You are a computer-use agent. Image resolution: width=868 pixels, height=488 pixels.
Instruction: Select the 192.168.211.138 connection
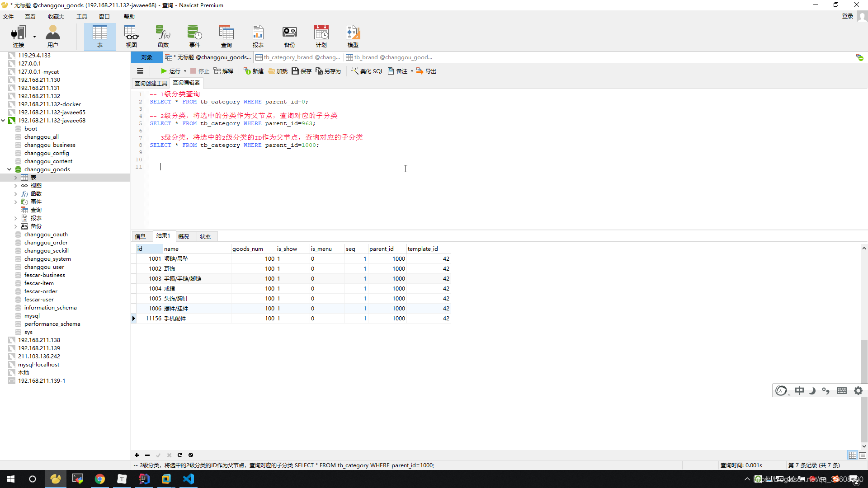tap(39, 340)
